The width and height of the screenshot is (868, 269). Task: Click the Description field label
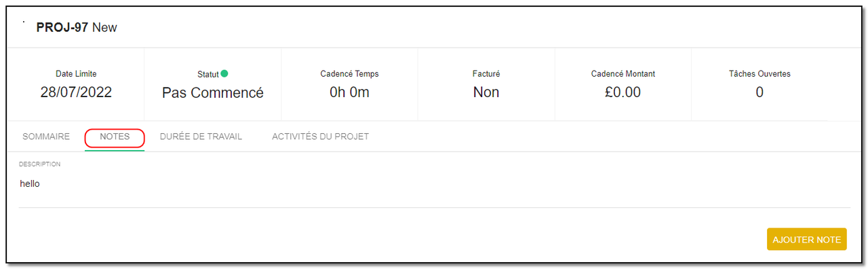coord(39,164)
